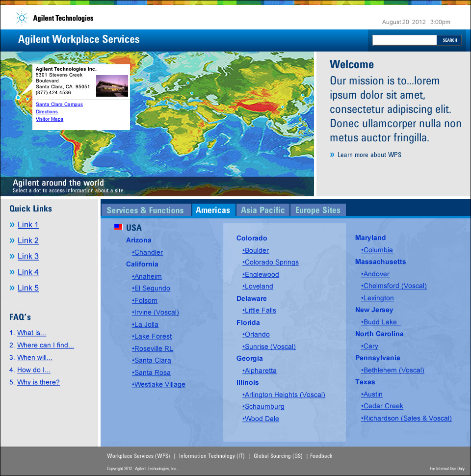Select the Americas tab
This screenshot has height=476, width=471.
[213, 210]
